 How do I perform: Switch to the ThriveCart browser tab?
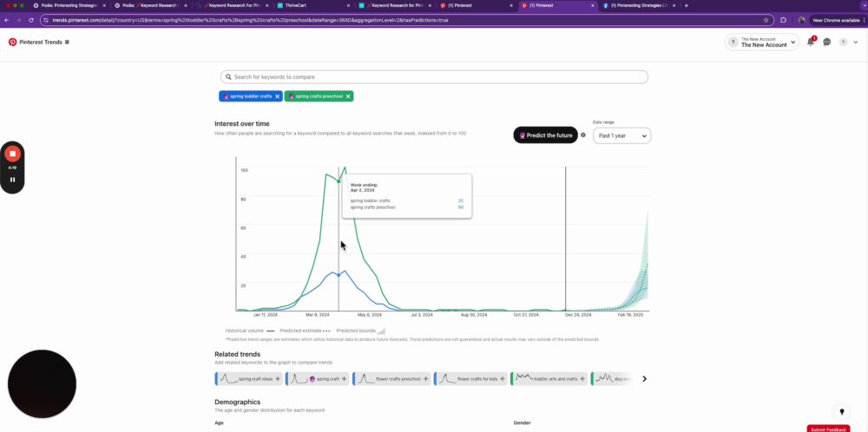click(x=313, y=5)
